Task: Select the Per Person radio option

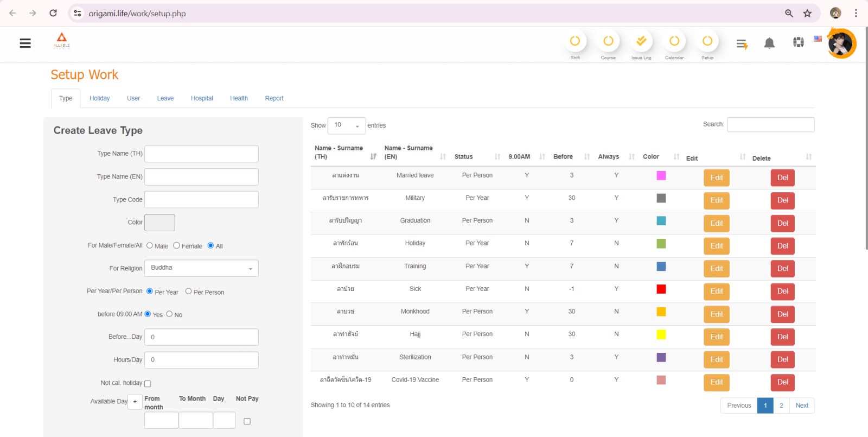Action: coord(188,292)
